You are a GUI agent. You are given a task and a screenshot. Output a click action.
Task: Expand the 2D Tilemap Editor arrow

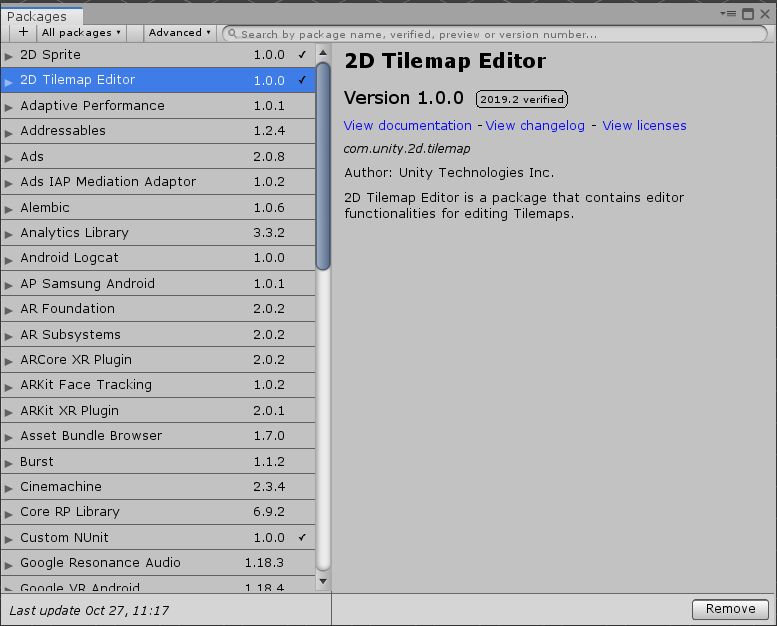pos(8,81)
